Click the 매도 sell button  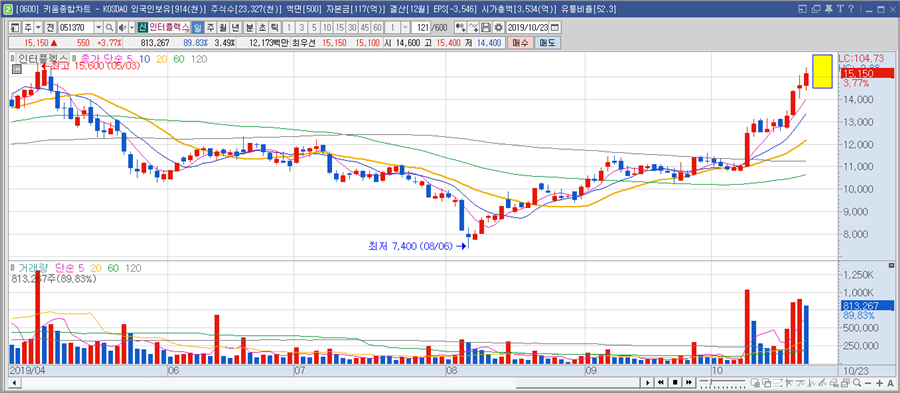548,42
